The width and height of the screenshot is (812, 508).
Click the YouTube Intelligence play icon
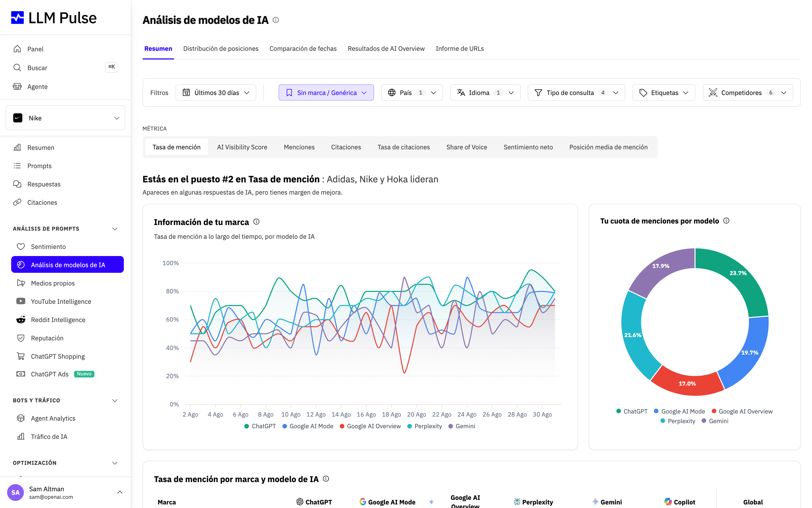click(21, 301)
